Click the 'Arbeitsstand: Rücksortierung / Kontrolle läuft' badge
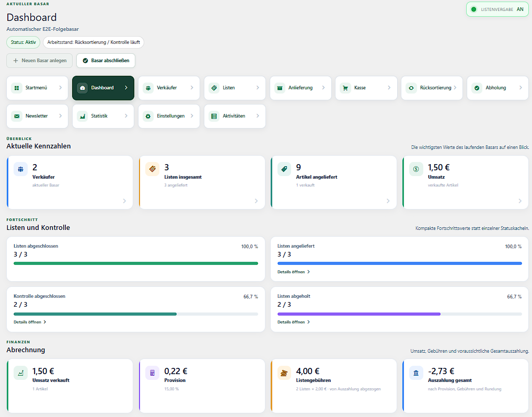Viewport: 532px width, 417px height. click(94, 42)
